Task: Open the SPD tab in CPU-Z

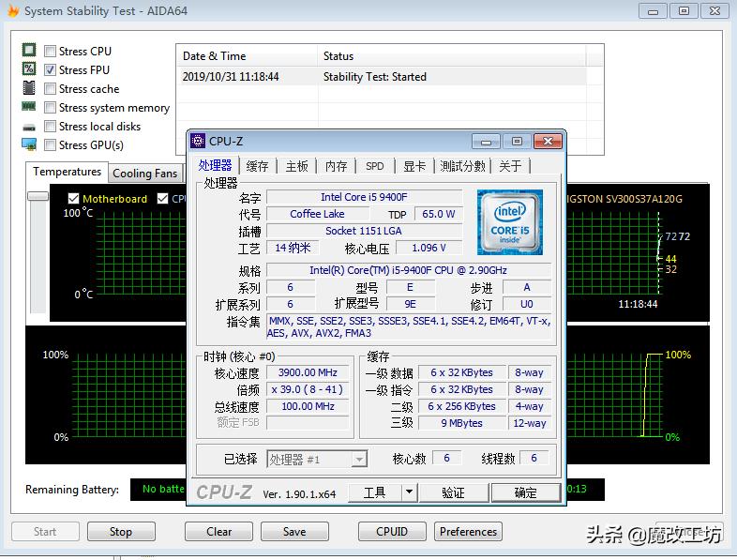Action: [x=374, y=166]
